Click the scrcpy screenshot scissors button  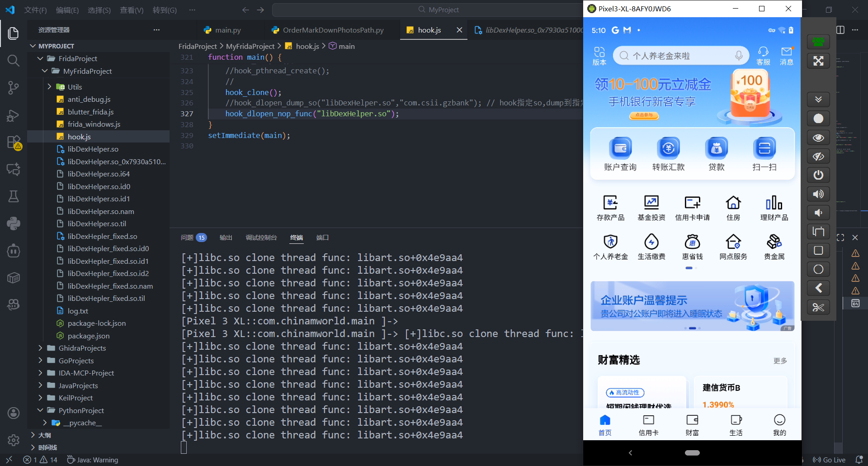818,308
